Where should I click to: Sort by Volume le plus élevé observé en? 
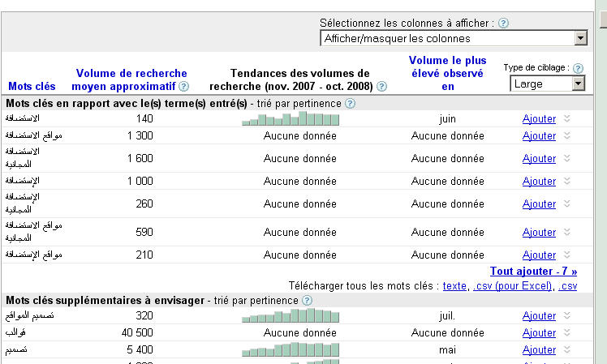pos(447,73)
